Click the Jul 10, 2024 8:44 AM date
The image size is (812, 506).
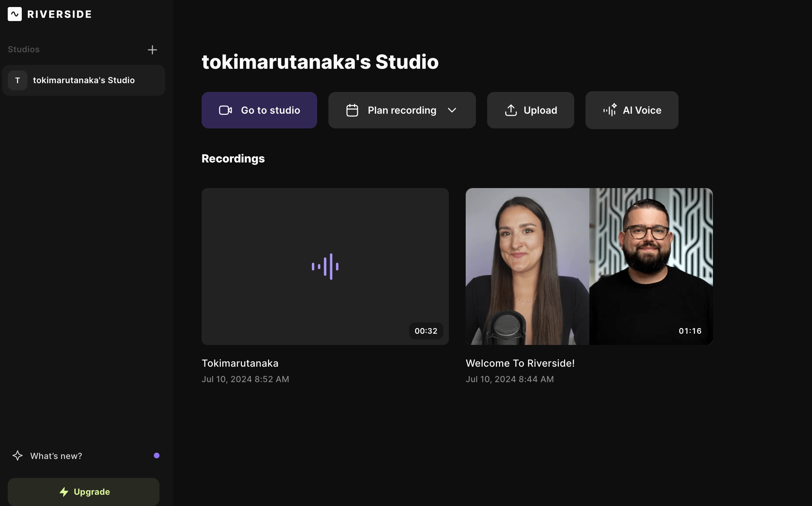click(x=510, y=379)
